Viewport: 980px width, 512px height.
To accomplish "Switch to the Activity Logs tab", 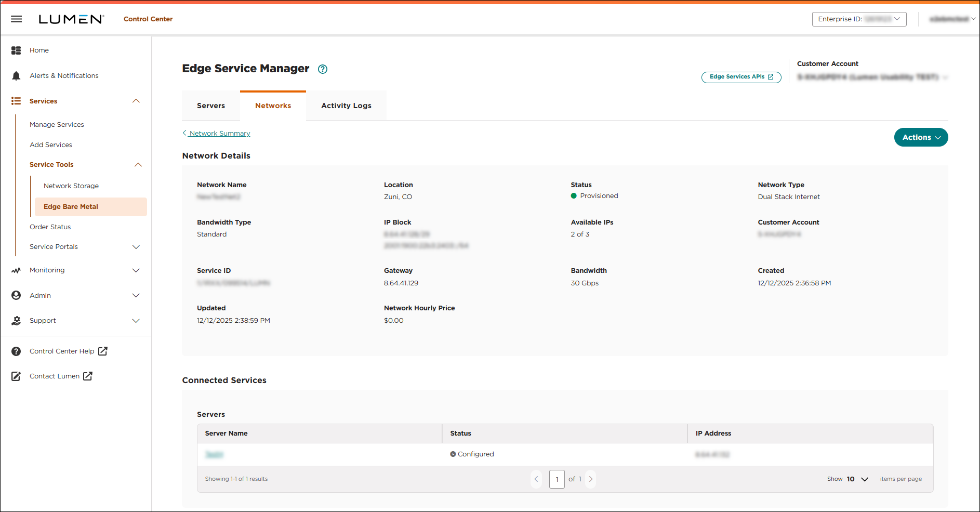I will [346, 106].
